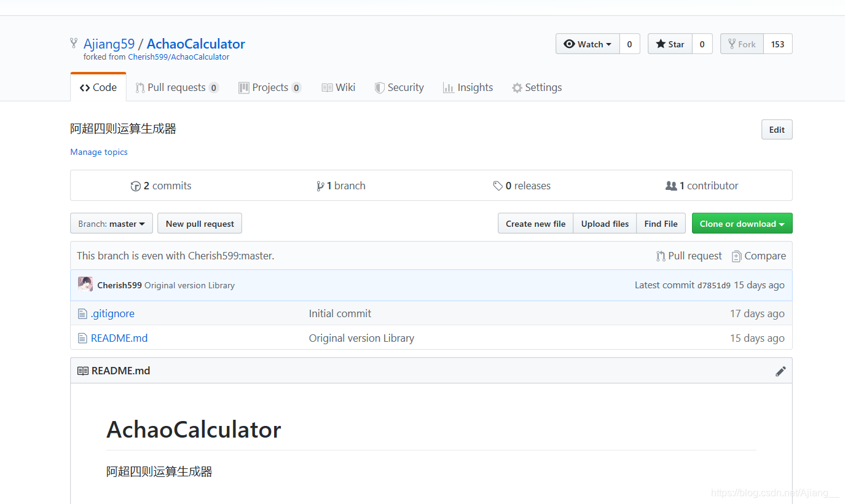Click the people icon next to 1 contributor

(671, 186)
